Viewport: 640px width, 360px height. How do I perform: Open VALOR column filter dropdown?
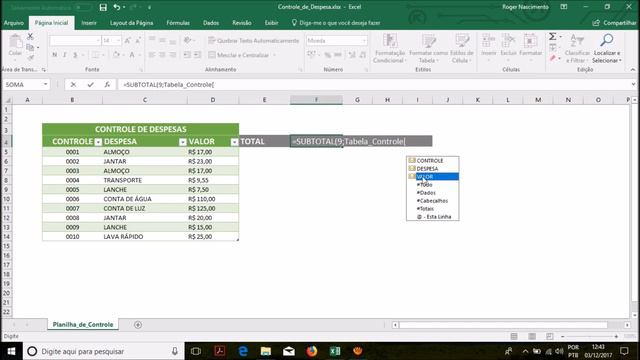pos(234,142)
